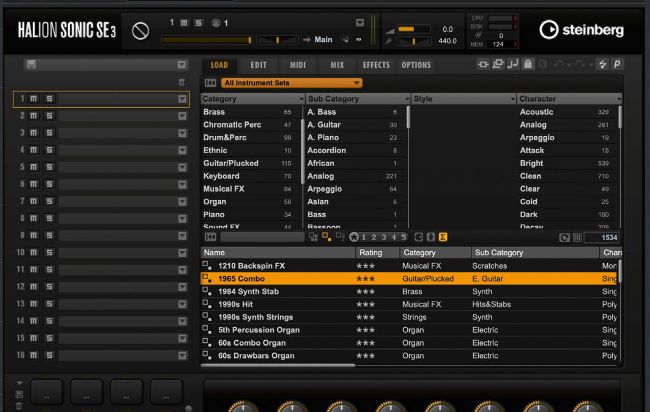This screenshot has height=412, width=650.
Task: Sort results by Name column header
Action: click(278, 252)
